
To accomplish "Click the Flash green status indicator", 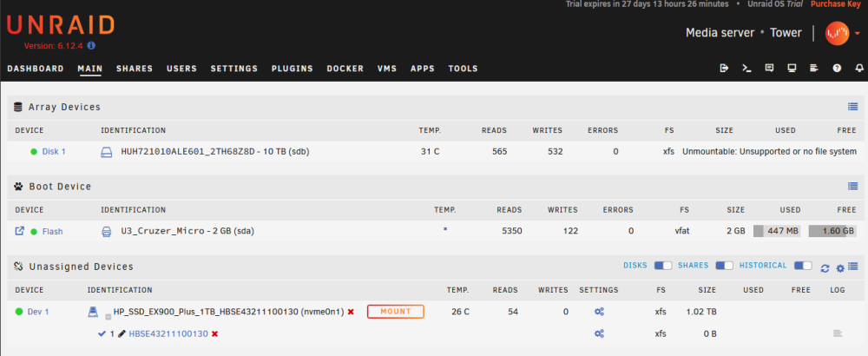I will (x=34, y=232).
